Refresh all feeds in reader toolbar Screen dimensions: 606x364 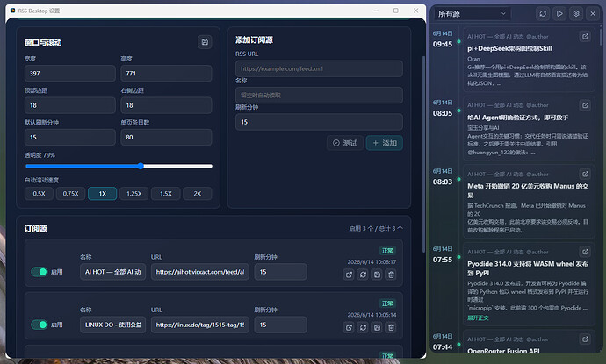(543, 14)
